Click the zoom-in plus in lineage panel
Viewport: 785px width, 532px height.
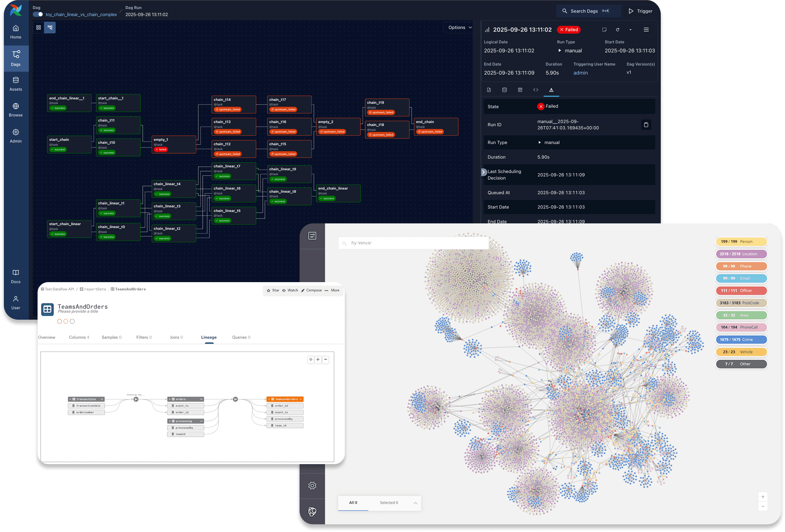(x=318, y=359)
